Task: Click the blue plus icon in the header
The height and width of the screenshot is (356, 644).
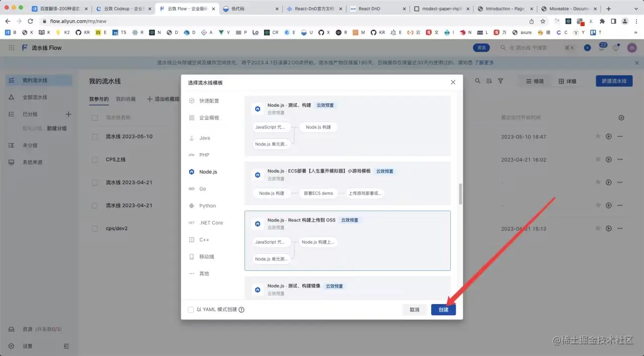Action: click(x=587, y=48)
